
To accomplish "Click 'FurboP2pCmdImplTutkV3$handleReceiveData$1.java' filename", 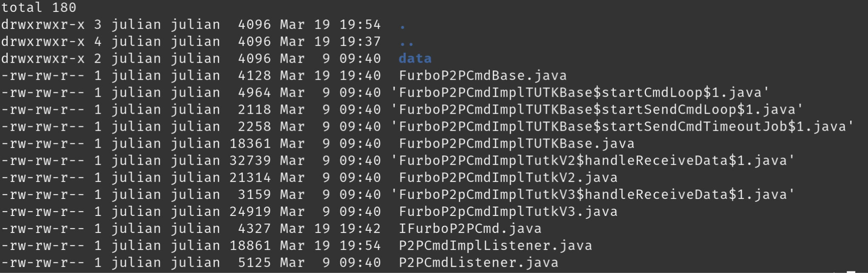I will click(x=593, y=195).
